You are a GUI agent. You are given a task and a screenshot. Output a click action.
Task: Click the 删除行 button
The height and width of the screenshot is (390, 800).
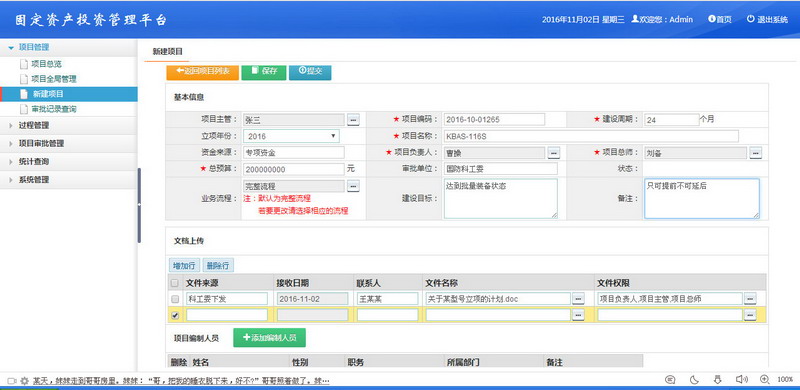(x=218, y=265)
